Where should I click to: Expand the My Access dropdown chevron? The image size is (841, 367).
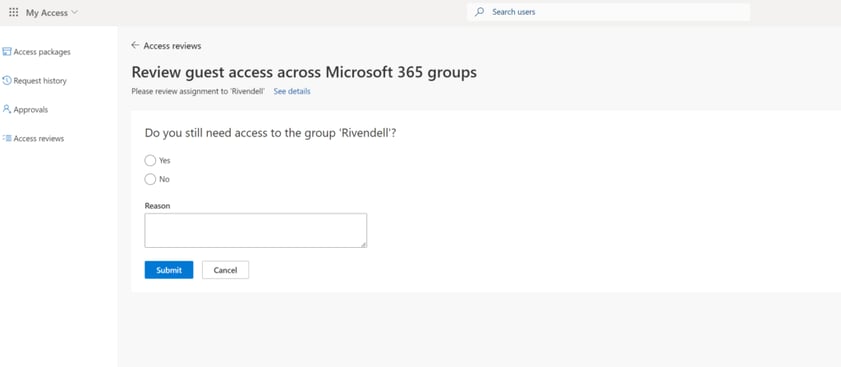click(x=74, y=12)
